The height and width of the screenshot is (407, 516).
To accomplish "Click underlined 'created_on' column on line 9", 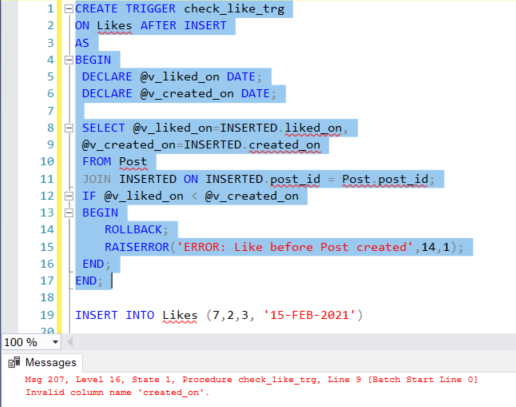I will click(285, 145).
